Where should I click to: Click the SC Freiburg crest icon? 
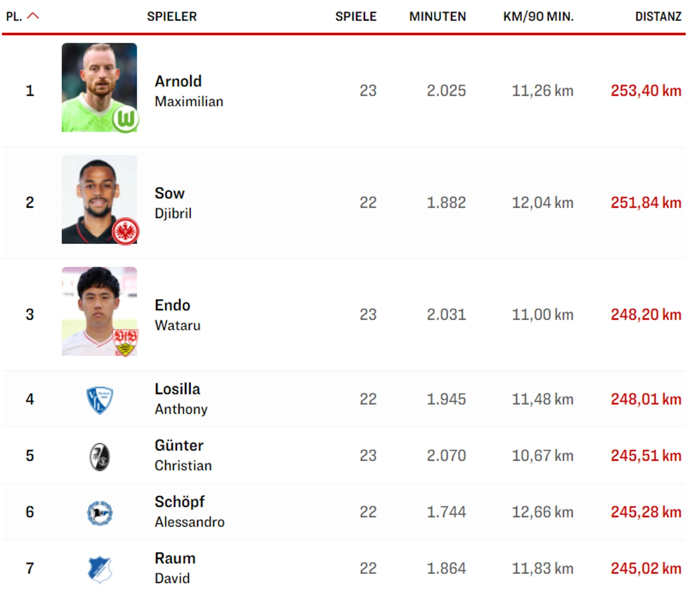100,456
